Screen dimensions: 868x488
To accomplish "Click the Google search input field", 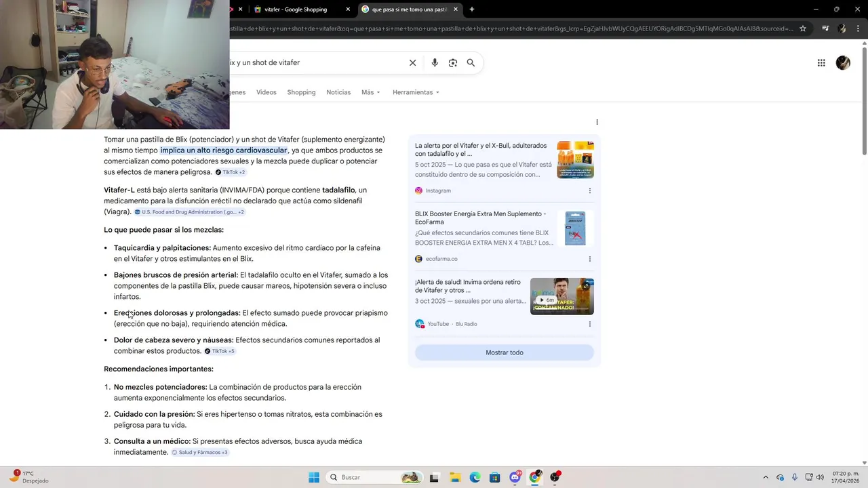I will (x=315, y=62).
